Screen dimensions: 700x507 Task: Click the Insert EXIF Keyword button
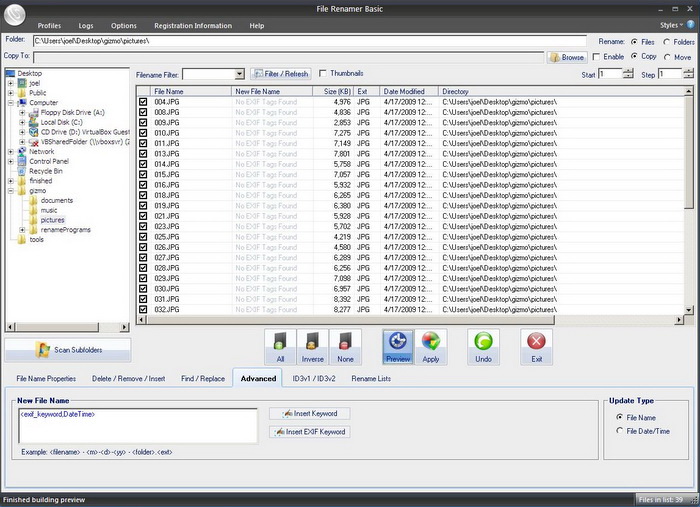click(x=310, y=432)
